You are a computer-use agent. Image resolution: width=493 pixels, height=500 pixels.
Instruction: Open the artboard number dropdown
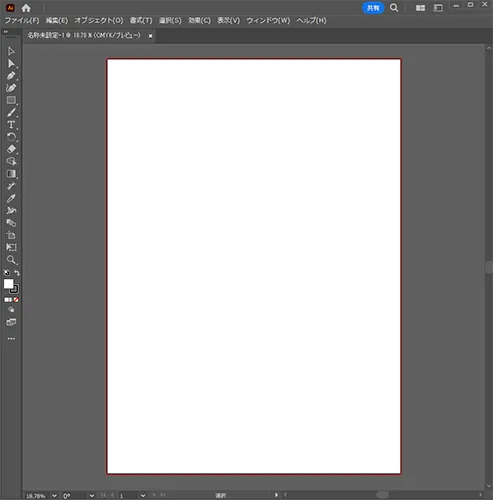pyautogui.click(x=143, y=496)
